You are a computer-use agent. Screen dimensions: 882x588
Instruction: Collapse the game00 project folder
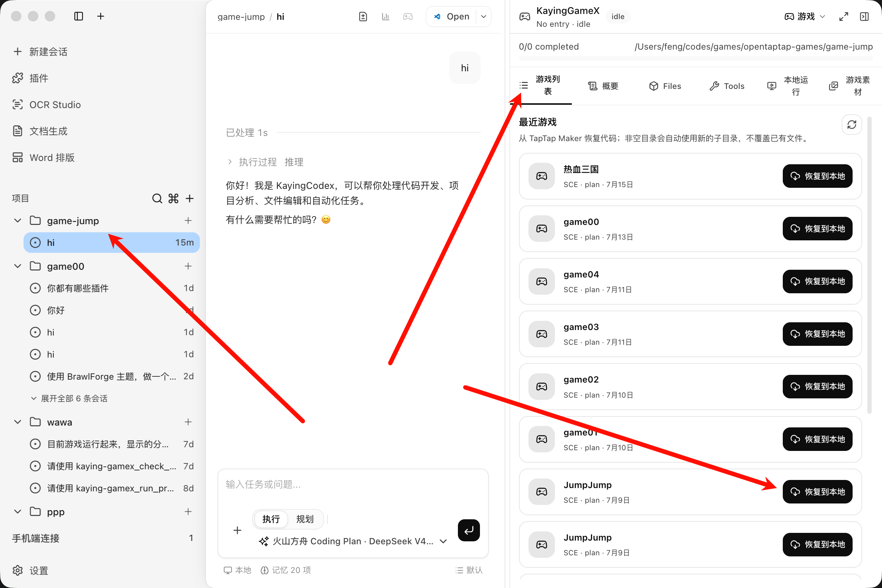click(18, 266)
